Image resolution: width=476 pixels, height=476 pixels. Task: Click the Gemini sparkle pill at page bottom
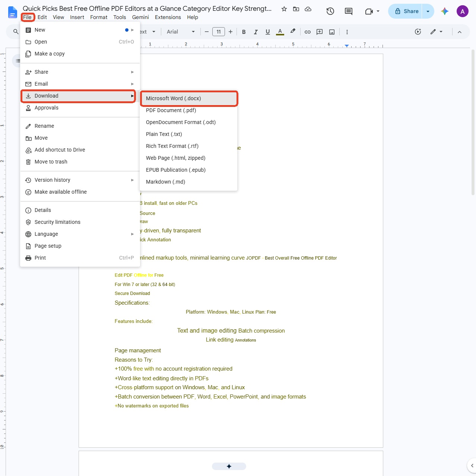pos(229,466)
